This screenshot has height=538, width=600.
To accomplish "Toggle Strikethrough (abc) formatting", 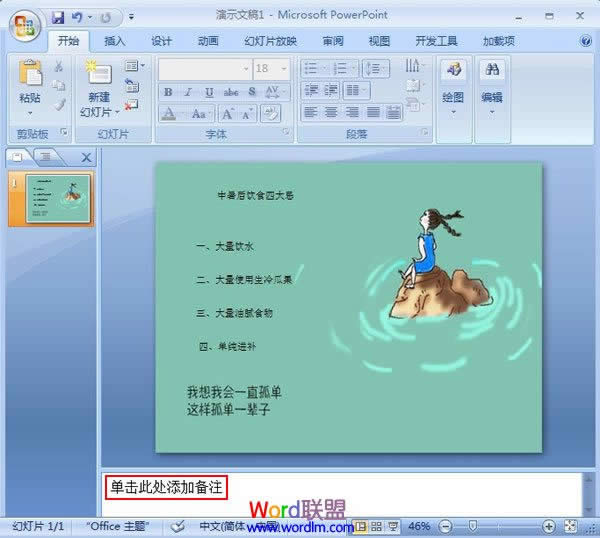I will (x=231, y=92).
